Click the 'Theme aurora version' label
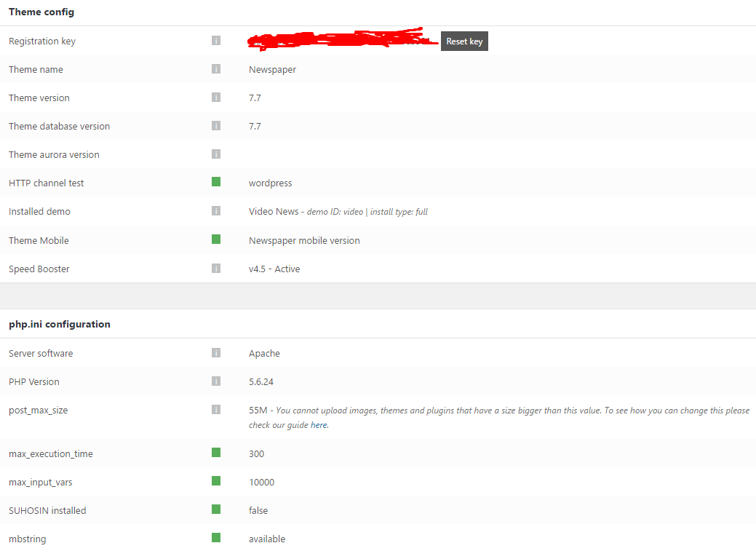756x551 pixels. 54,155
